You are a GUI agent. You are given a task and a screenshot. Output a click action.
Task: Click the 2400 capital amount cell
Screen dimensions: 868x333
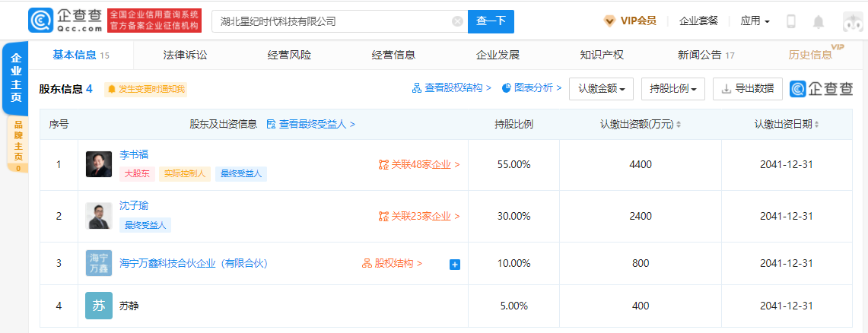641,216
